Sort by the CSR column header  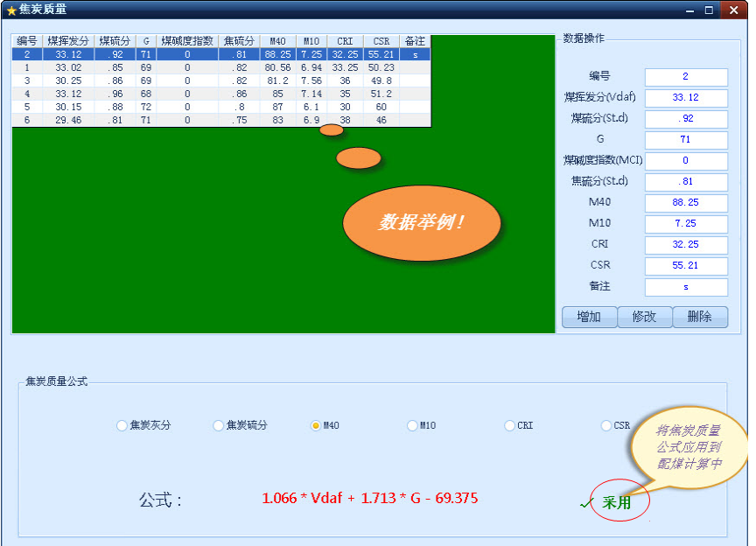click(381, 41)
